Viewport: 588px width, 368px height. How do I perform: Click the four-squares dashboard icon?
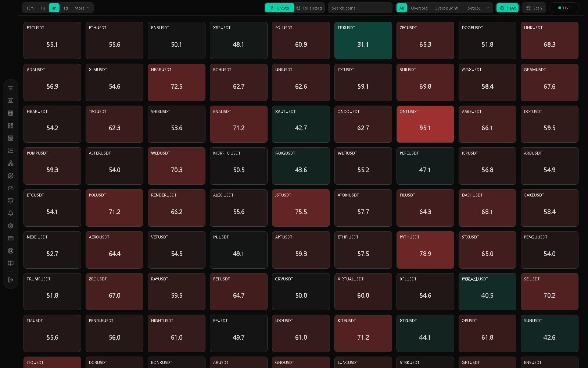click(11, 126)
